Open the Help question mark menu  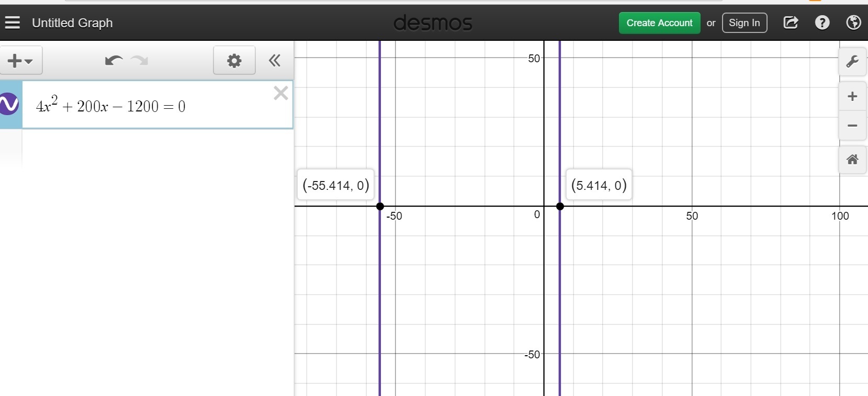point(822,22)
